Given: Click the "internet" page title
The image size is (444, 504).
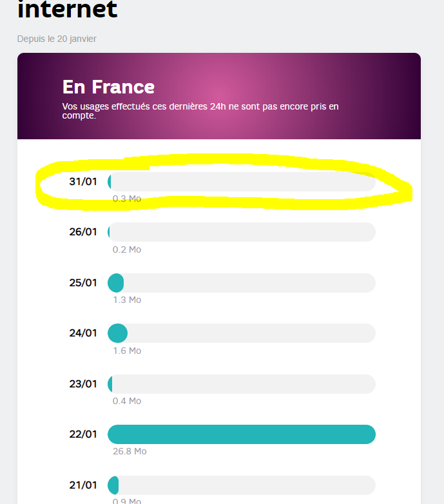Looking at the screenshot, I should (67, 10).
